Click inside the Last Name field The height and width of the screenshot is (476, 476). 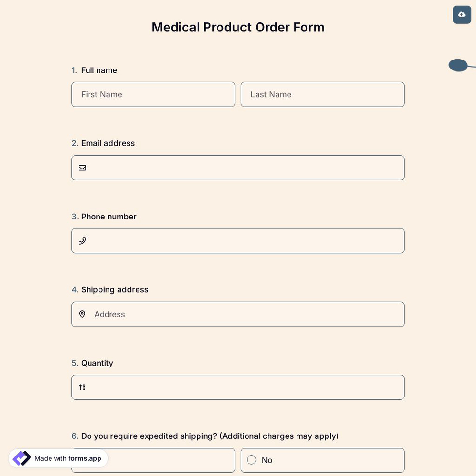(x=322, y=94)
